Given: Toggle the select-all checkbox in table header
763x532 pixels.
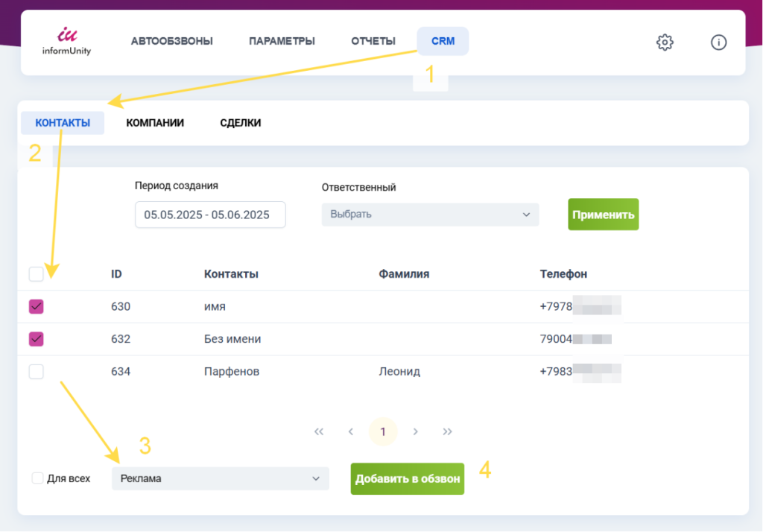Looking at the screenshot, I should tap(37, 274).
